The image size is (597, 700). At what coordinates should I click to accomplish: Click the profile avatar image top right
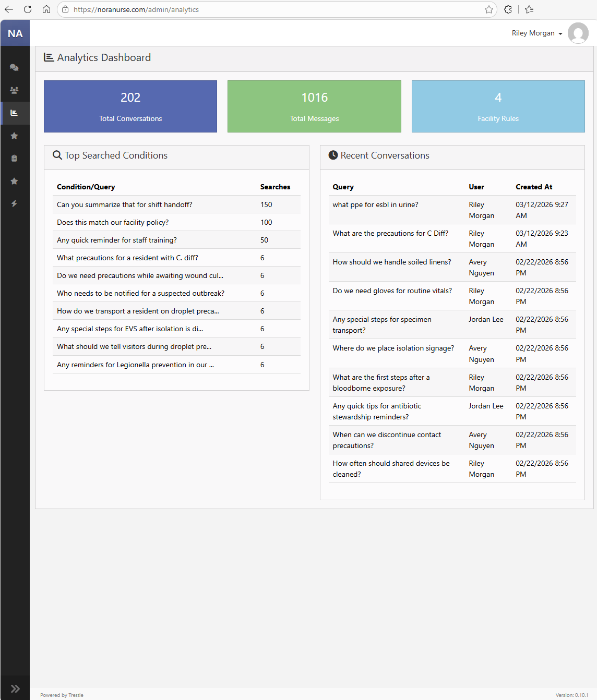578,33
